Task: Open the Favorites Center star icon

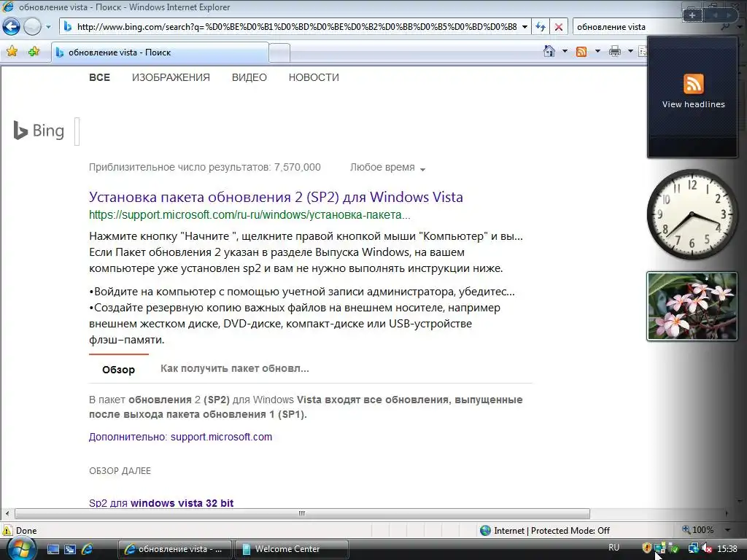Action: pyautogui.click(x=12, y=52)
